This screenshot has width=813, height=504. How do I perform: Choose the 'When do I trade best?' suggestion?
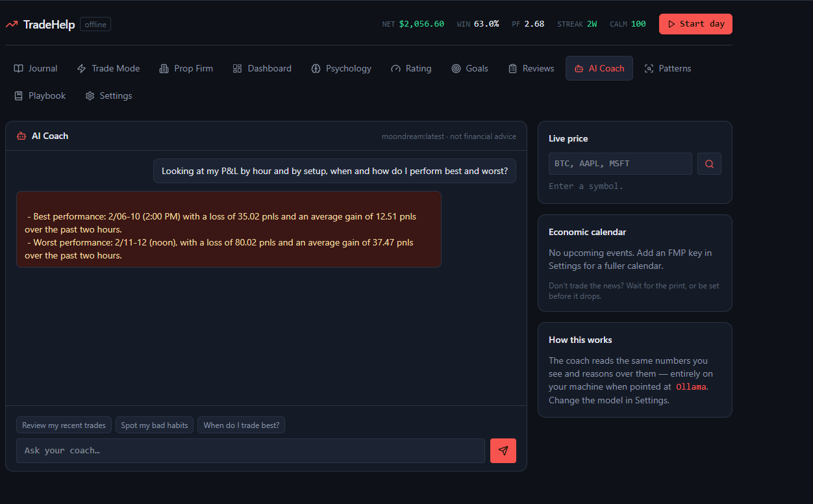(242, 425)
